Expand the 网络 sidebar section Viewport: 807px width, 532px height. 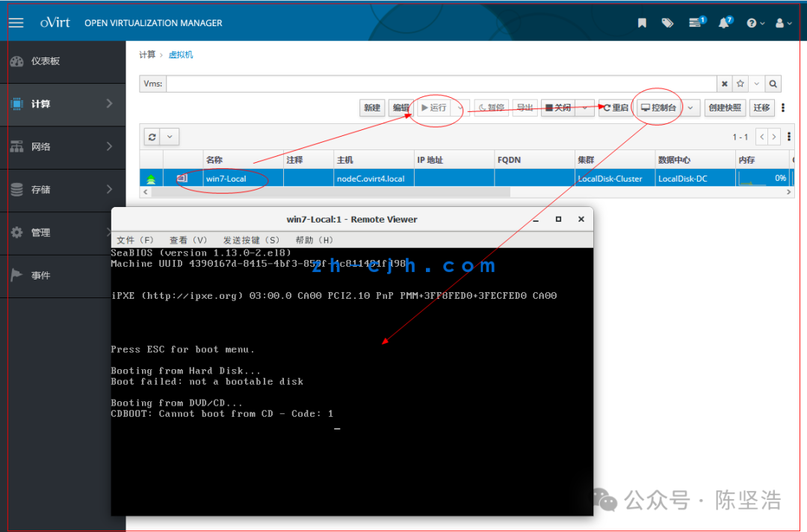pos(63,146)
